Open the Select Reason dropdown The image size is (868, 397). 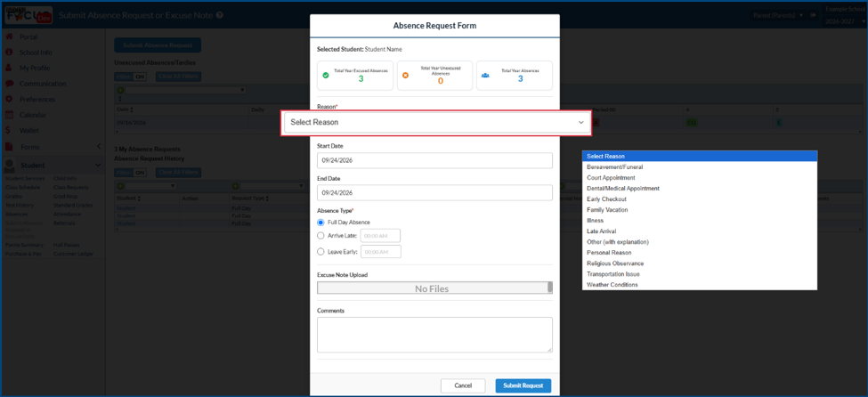coord(436,122)
